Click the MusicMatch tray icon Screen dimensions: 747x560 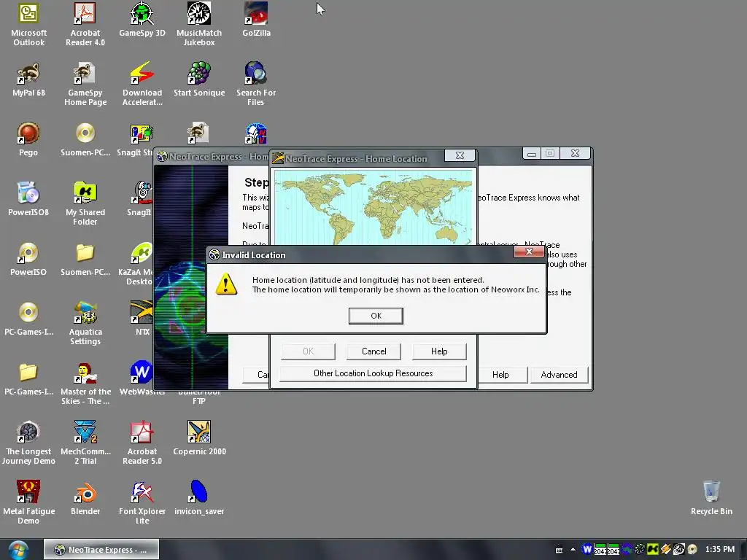tap(679, 550)
